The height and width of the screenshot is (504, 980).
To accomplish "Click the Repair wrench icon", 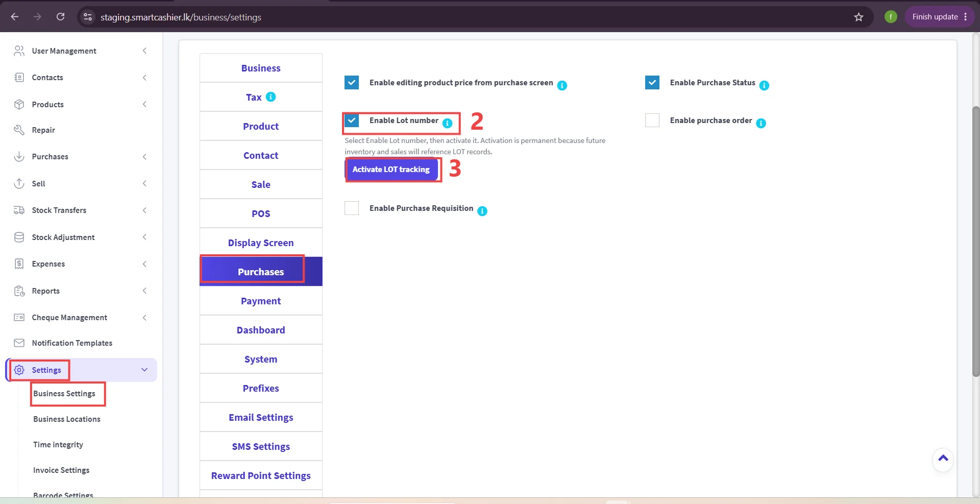I will pos(19,130).
